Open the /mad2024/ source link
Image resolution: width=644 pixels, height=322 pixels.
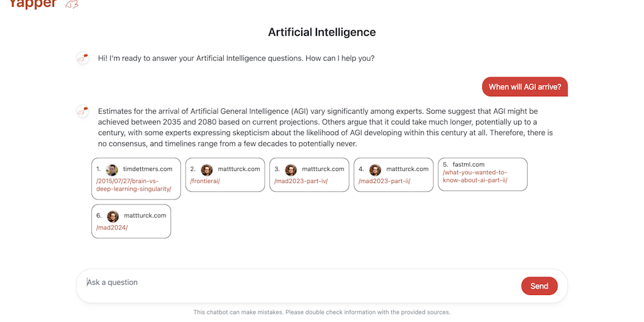tap(112, 228)
